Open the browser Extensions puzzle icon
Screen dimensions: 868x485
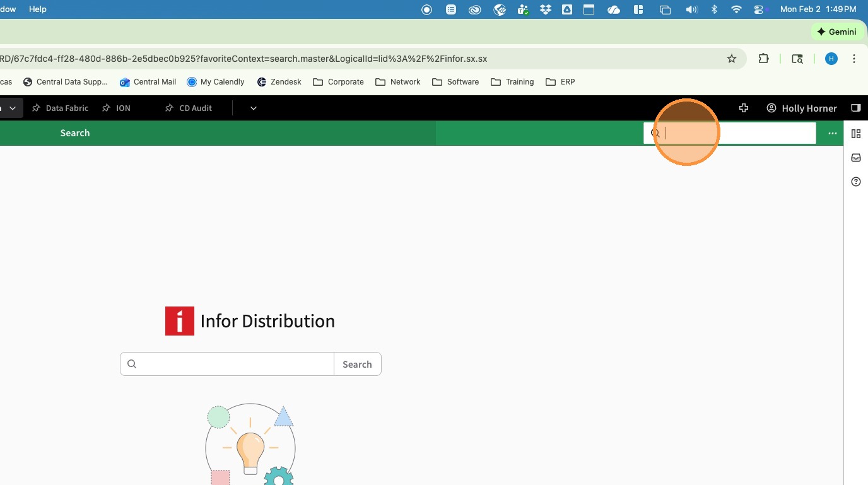point(764,59)
